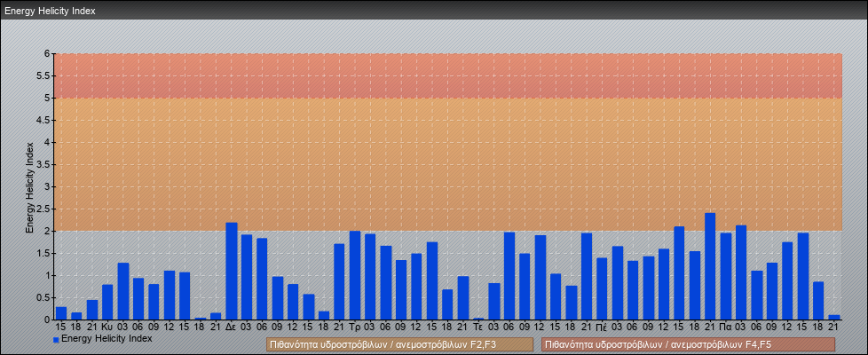Screen dimensions: 868x355
Task: Click the bar above the Τρ label
Action: [355, 275]
